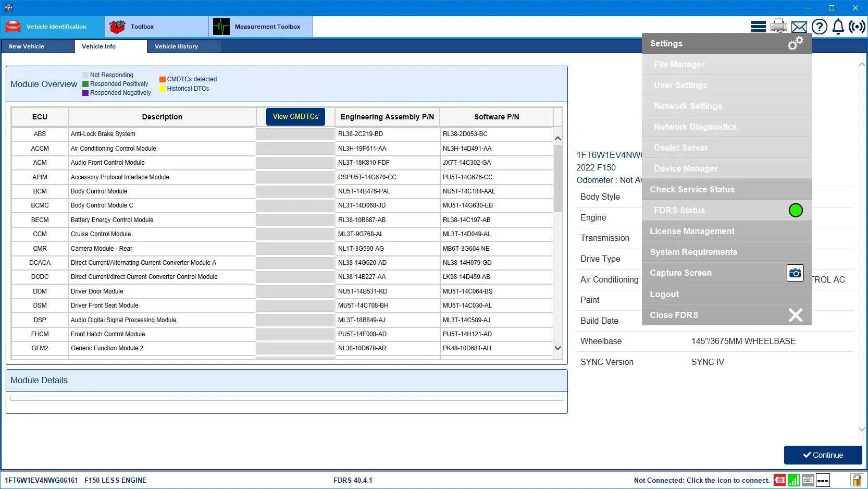
Task: Select Check Service Status menu entry
Action: click(x=727, y=189)
